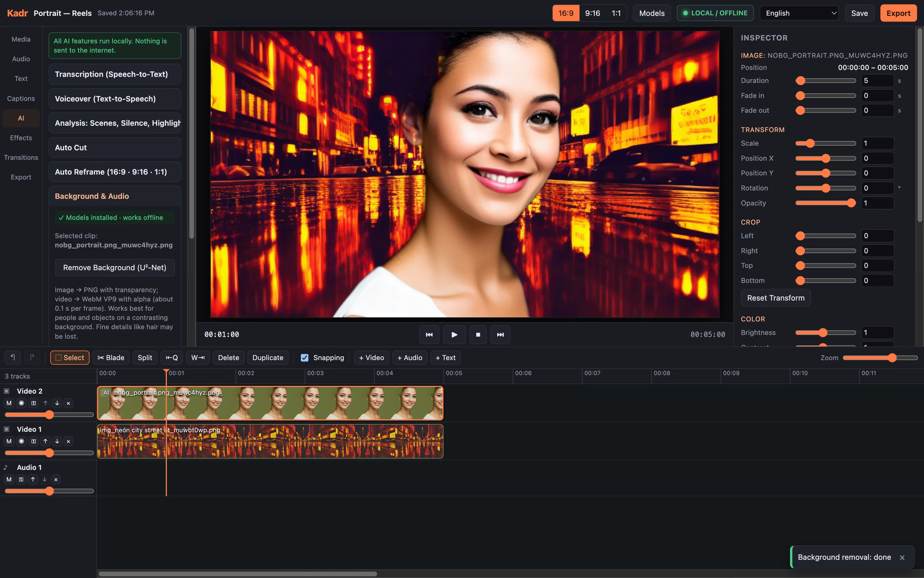Screen dimensions: 924x578
Task: Collapse the Background & Audio section
Action: coord(115,196)
